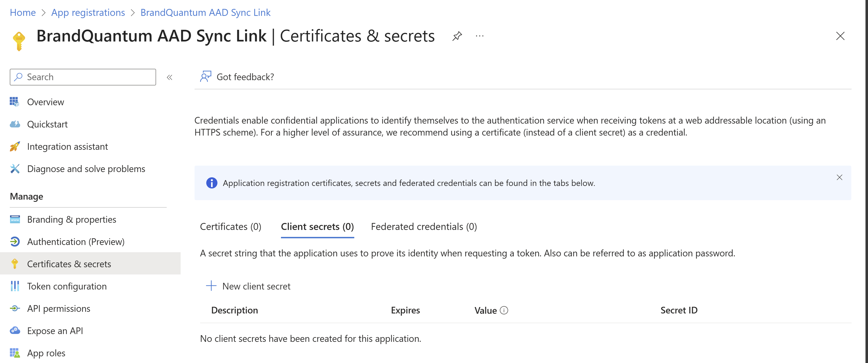Screen dimensions: 868x363
Task: Select the Client secrets (0) tab
Action: pos(317,227)
